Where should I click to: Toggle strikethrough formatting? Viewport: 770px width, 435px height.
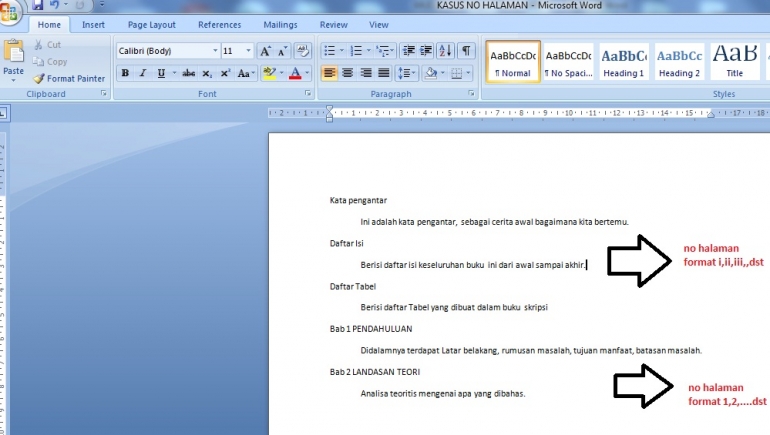[189, 73]
